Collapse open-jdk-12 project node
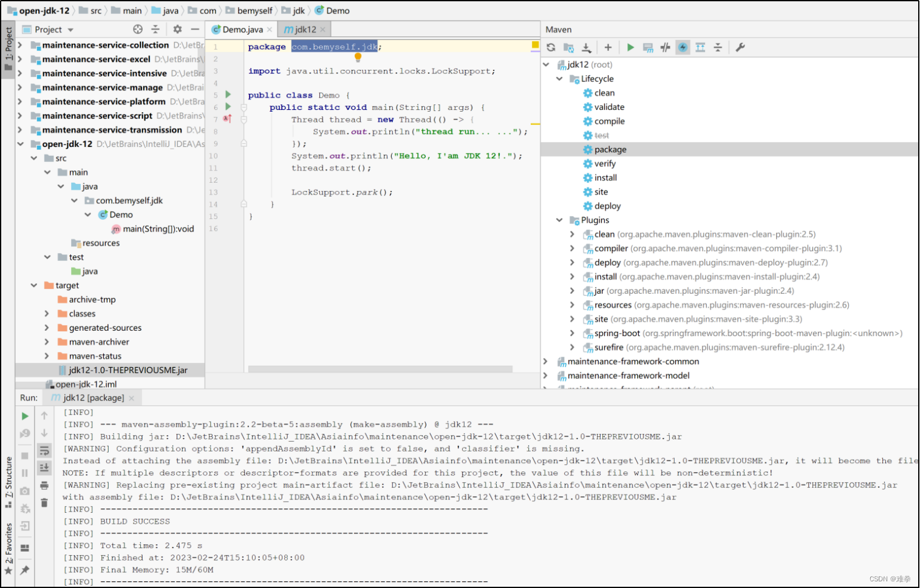 (x=20, y=144)
